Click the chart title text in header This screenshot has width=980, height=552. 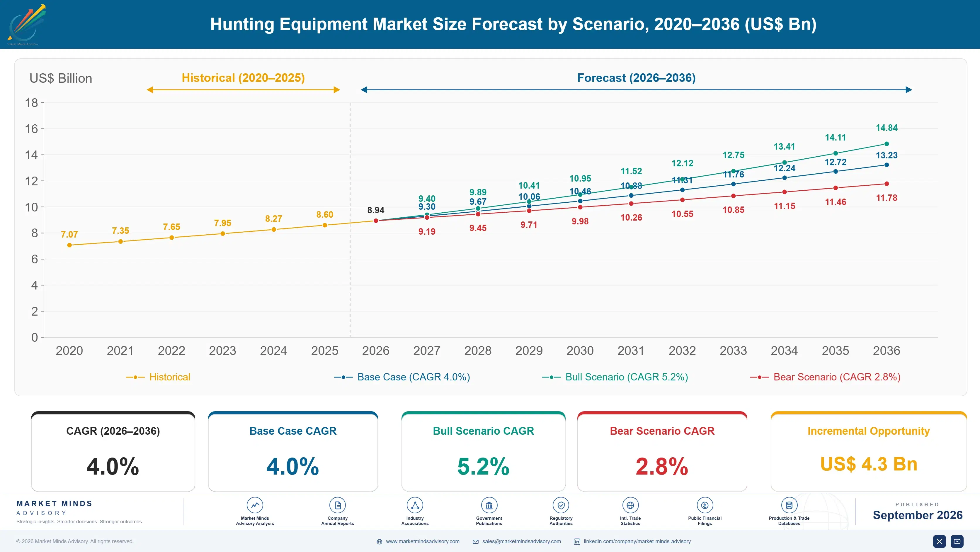point(513,24)
